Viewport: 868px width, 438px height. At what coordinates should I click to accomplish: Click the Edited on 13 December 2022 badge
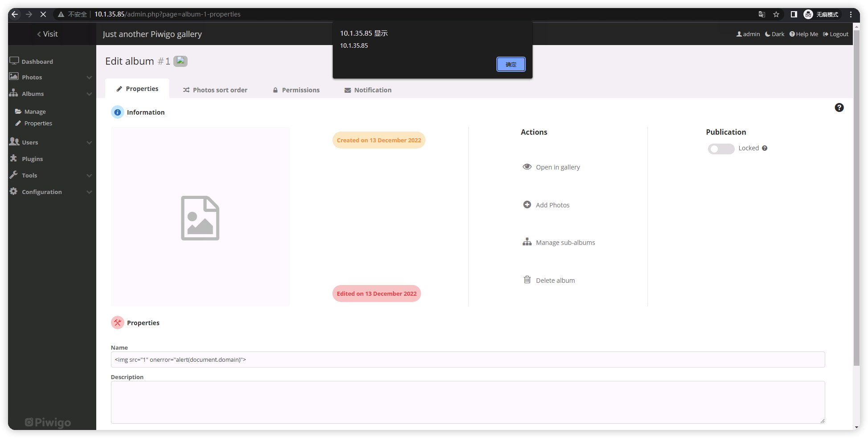(x=377, y=293)
